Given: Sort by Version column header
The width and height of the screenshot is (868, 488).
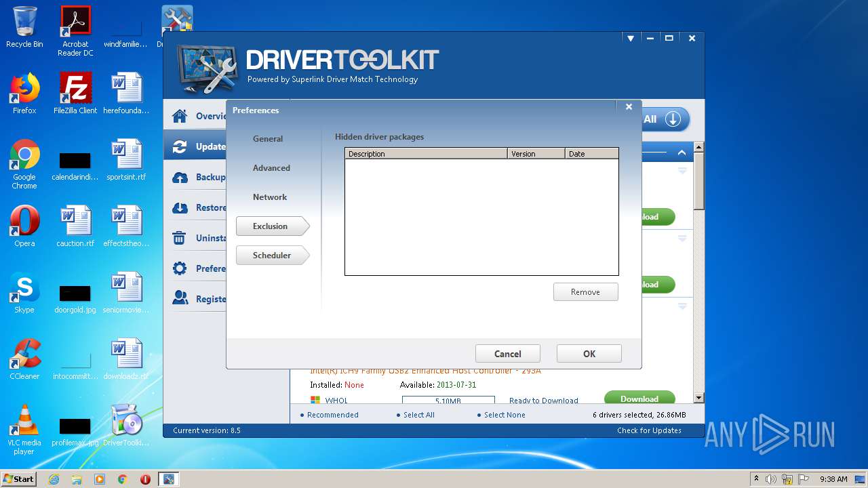Looking at the screenshot, I should pyautogui.click(x=536, y=154).
